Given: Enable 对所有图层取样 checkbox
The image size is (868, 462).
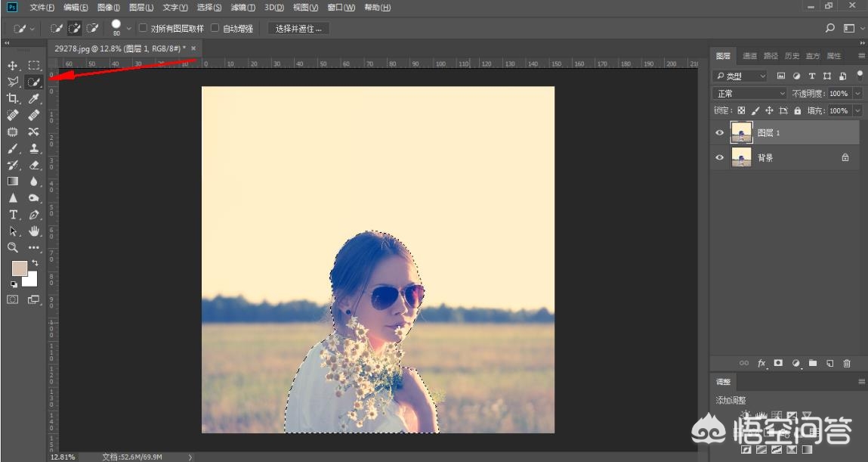Looking at the screenshot, I should pyautogui.click(x=144, y=29).
